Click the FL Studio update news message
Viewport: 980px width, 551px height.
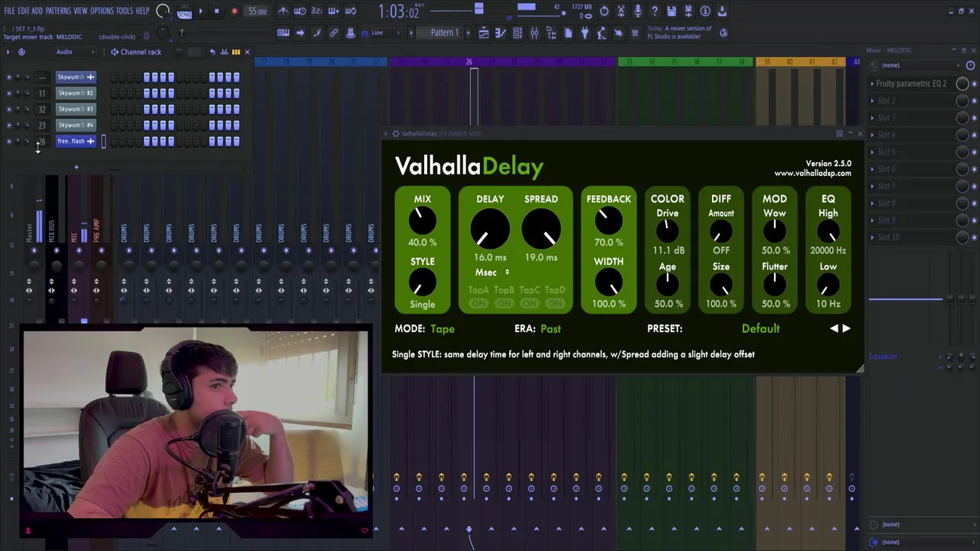coord(679,33)
